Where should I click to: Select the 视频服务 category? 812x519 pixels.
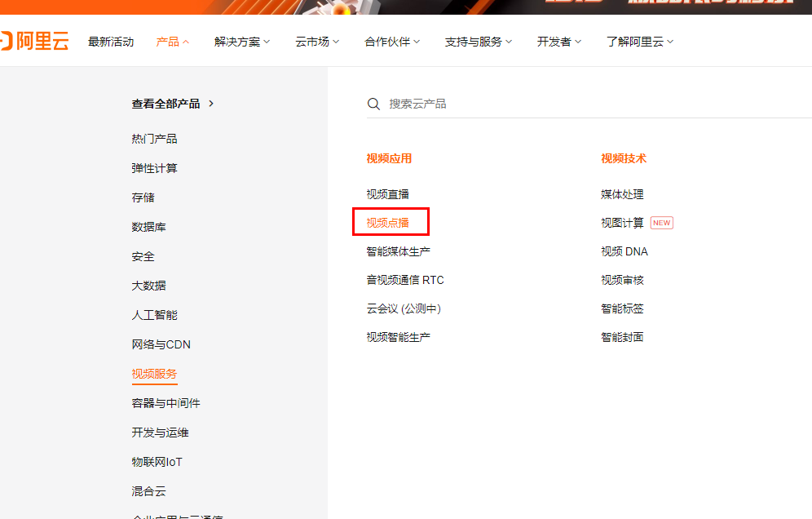(x=154, y=374)
